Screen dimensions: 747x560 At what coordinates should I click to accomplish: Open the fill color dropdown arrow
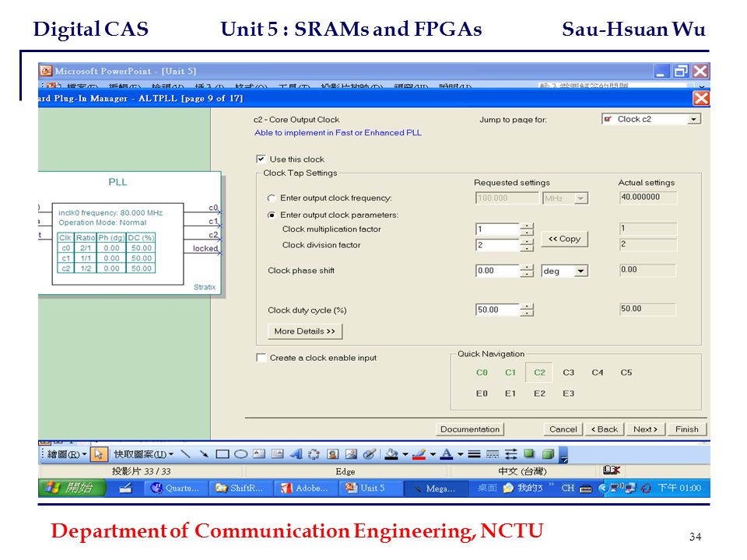coord(405,454)
